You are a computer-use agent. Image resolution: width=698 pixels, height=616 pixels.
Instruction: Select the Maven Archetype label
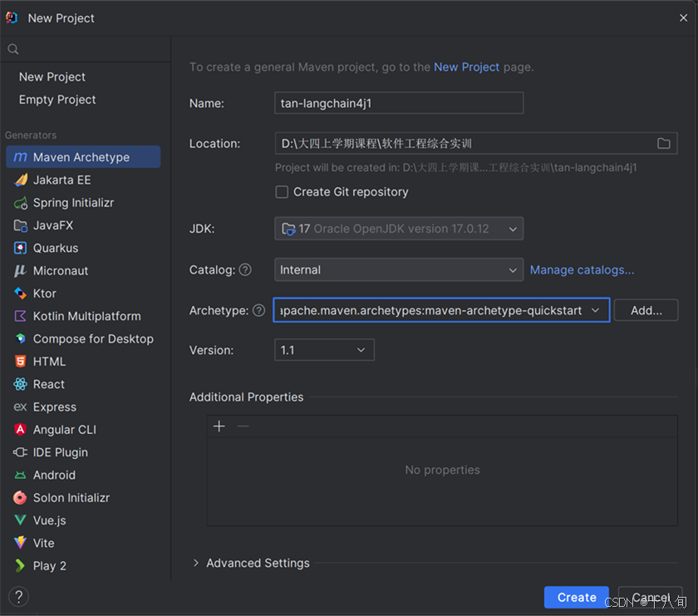(x=81, y=157)
